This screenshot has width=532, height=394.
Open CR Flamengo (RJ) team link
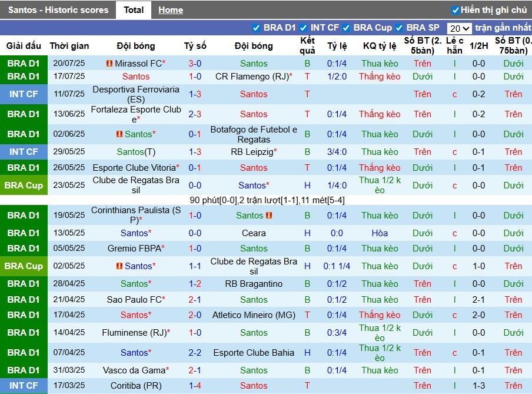coord(252,77)
